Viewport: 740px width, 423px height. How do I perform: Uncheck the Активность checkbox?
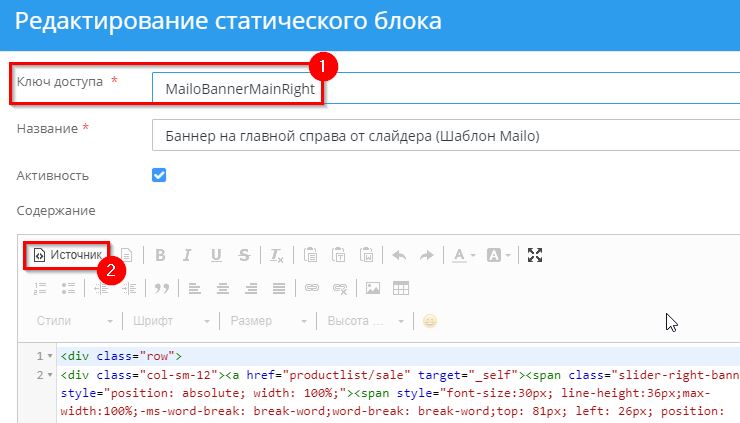158,175
